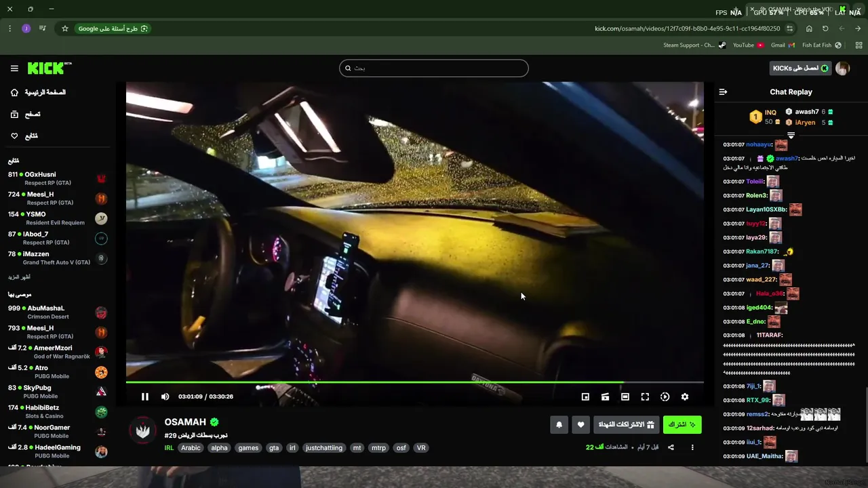The height and width of the screenshot is (488, 868).
Task: Show more followed channels
Action: (19, 277)
